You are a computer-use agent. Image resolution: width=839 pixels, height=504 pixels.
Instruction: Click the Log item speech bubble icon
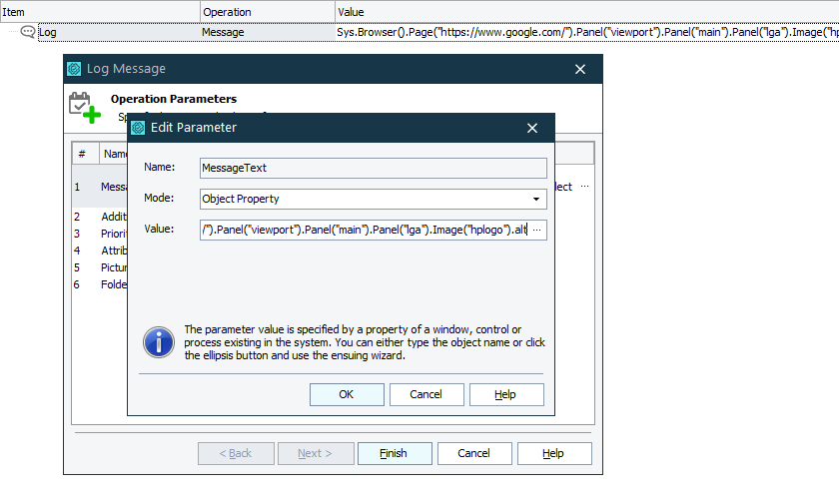coord(28,32)
